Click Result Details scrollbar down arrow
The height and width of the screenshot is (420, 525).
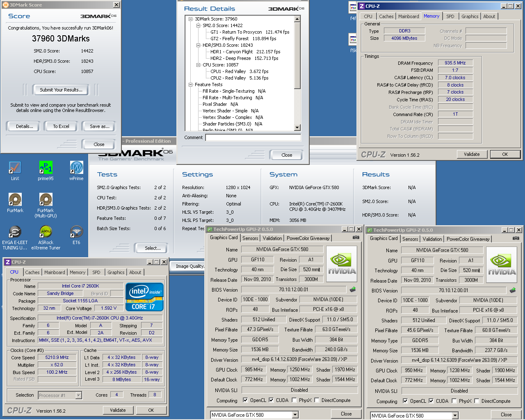[x=297, y=128]
